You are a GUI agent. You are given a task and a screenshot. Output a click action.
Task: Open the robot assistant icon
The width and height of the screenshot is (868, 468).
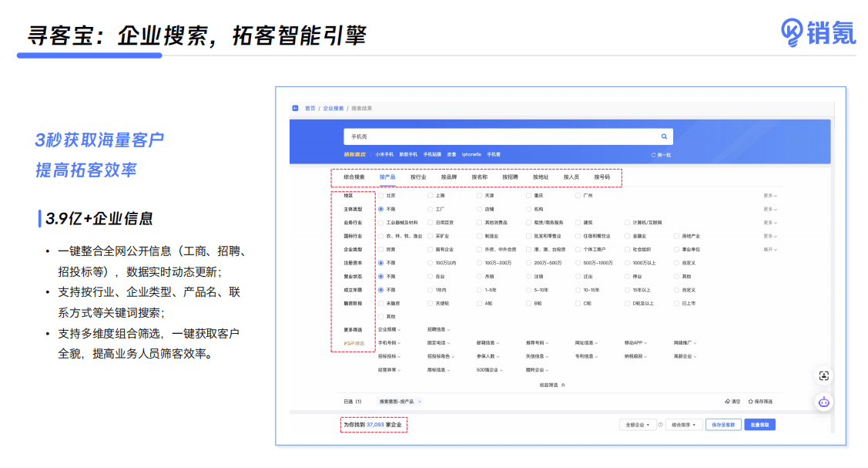point(824,402)
